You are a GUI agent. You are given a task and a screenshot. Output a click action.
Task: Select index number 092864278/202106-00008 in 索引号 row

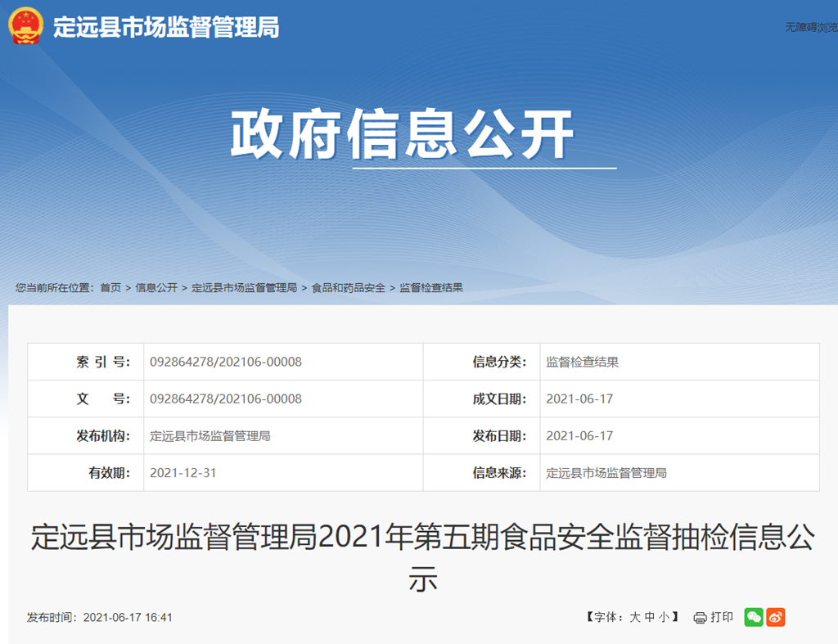click(226, 362)
